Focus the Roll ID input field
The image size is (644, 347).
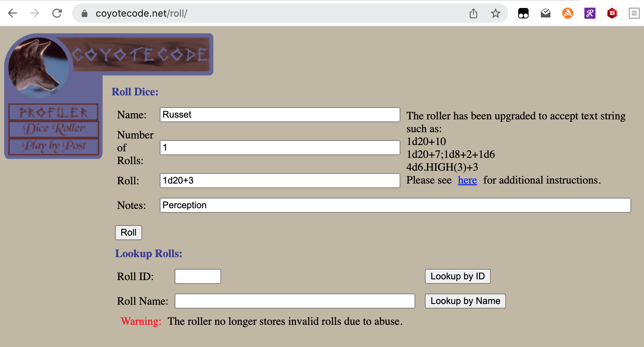198,276
